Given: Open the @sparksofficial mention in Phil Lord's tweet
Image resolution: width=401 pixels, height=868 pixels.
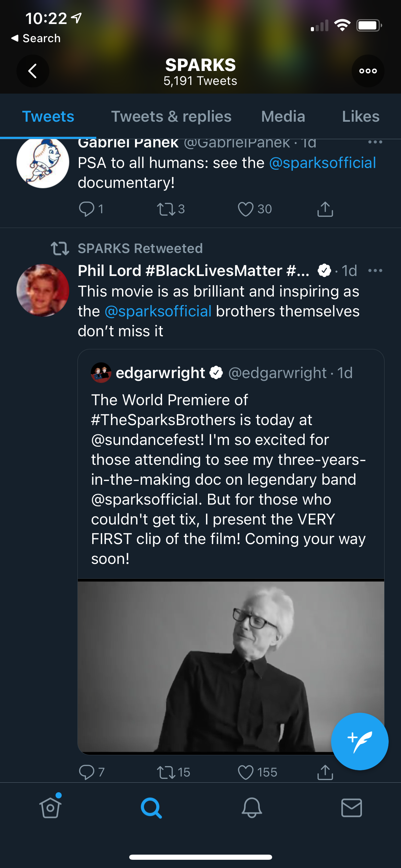Looking at the screenshot, I should 158,311.
